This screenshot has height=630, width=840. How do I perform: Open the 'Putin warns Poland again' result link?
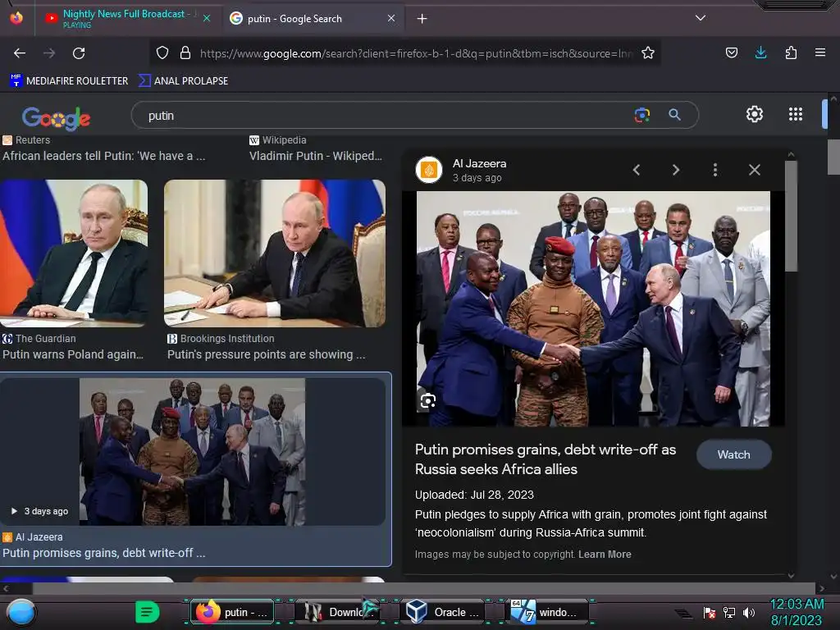click(73, 354)
